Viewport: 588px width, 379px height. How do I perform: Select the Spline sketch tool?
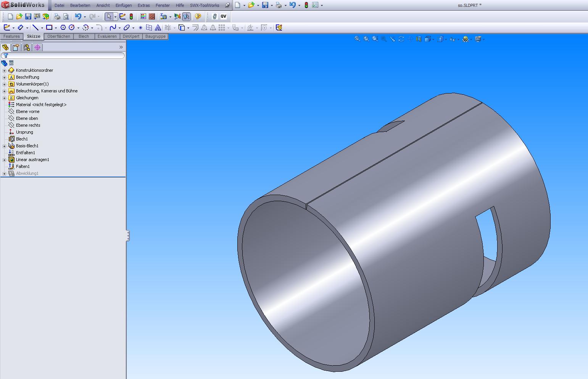click(113, 27)
